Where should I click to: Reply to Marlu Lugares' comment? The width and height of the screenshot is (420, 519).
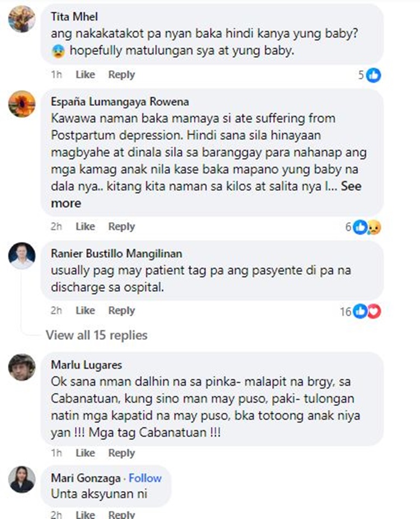(122, 453)
